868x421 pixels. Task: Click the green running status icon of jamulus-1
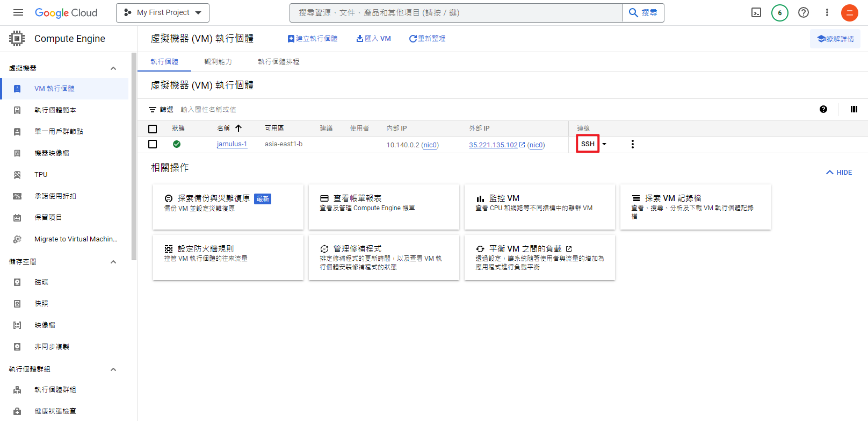[x=177, y=144]
